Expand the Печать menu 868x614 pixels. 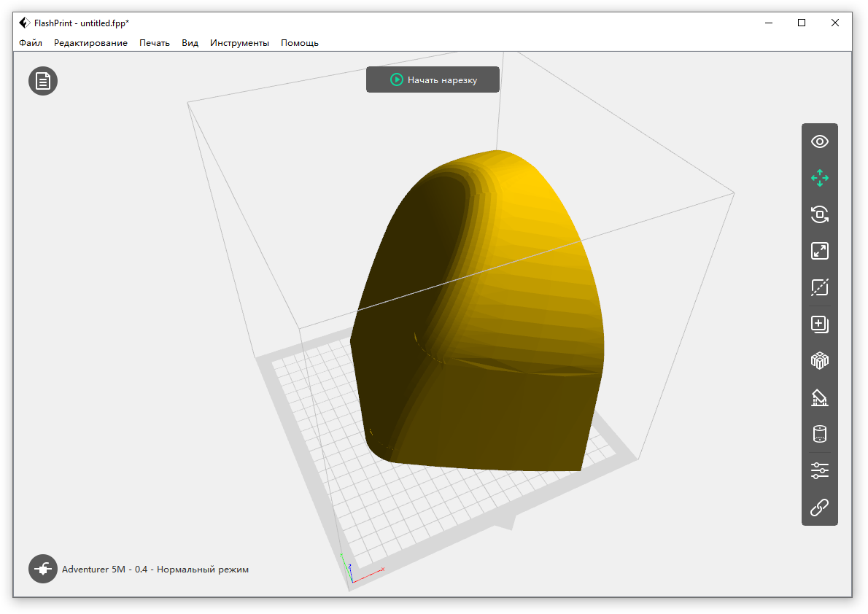coord(155,43)
